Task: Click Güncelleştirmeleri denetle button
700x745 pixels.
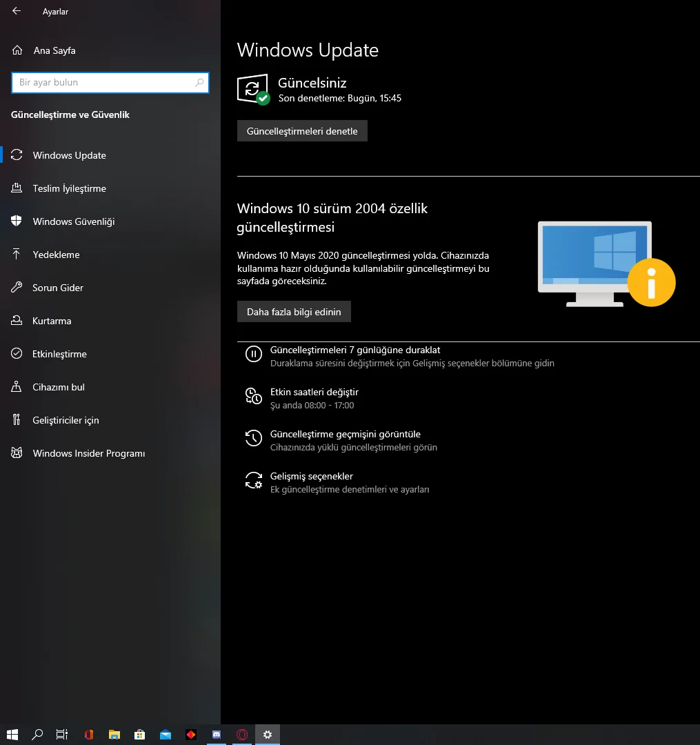Action: click(302, 131)
